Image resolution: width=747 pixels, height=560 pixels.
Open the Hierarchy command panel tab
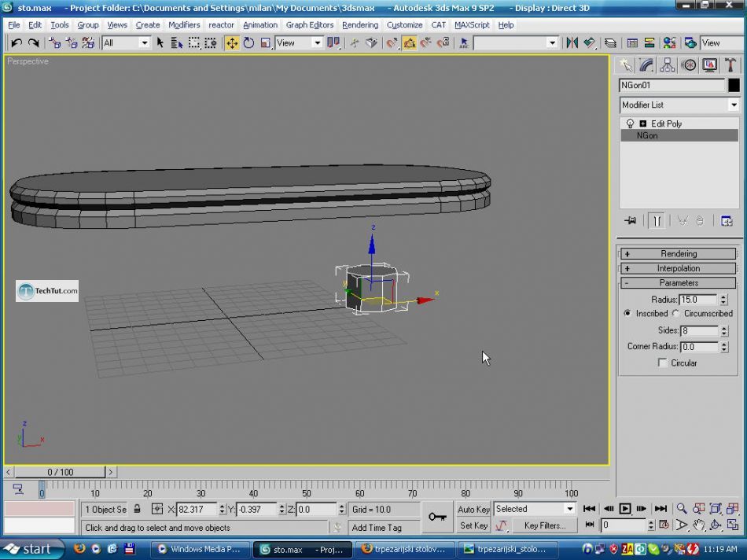coord(668,65)
